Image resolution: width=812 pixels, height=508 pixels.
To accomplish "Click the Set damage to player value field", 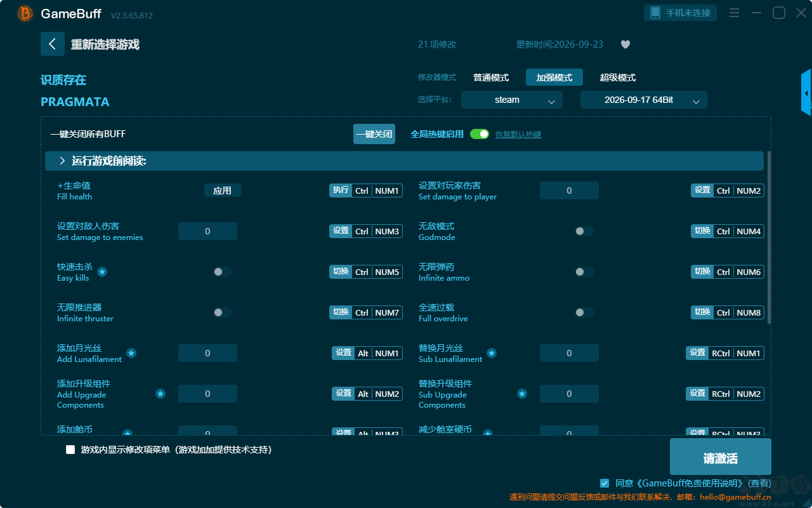I will pyautogui.click(x=569, y=190).
